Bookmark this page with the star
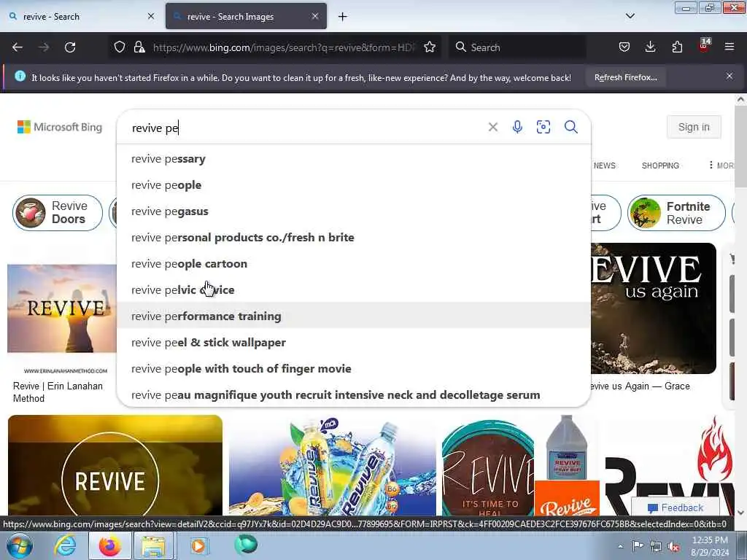This screenshot has width=747, height=560. 430,47
